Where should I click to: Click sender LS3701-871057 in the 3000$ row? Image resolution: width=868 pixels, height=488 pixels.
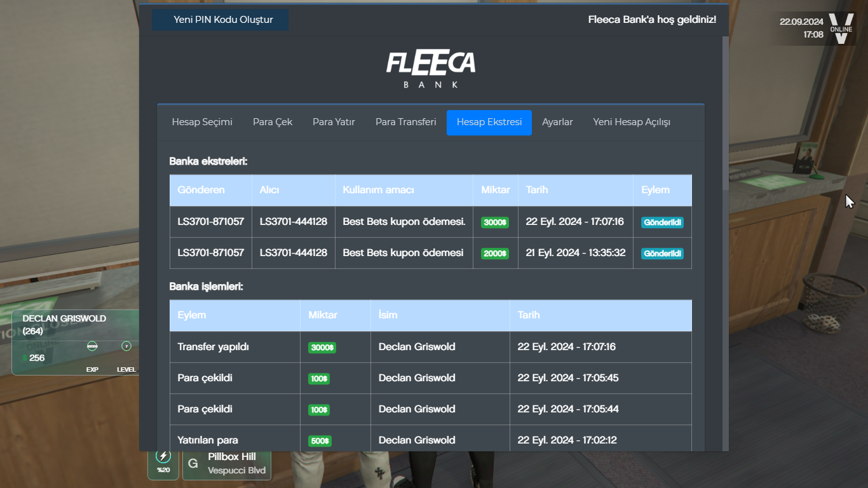[211, 222]
